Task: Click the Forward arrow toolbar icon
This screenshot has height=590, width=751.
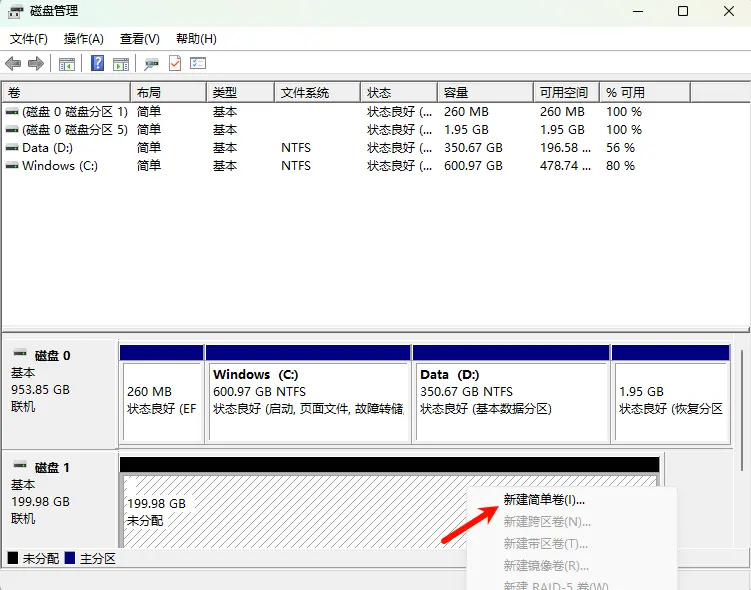Action: (36, 64)
